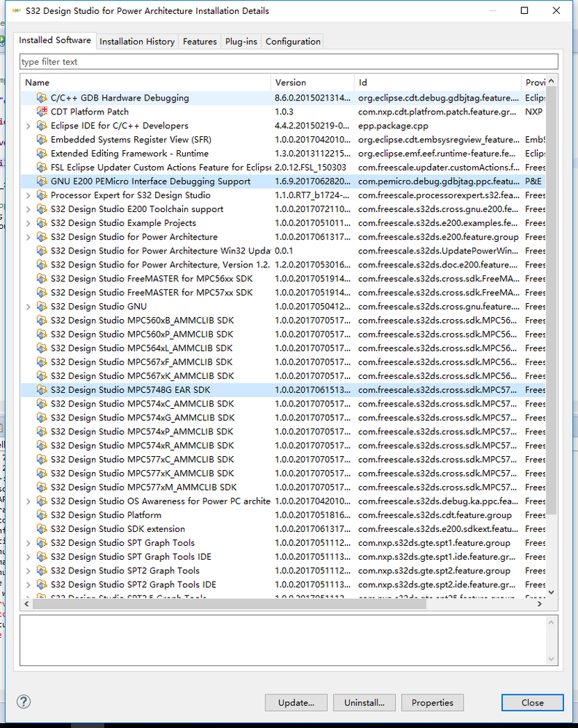Click icon beside Embedded Systems Register View (SFR)
Screen dimensions: 578x728
tap(42, 140)
